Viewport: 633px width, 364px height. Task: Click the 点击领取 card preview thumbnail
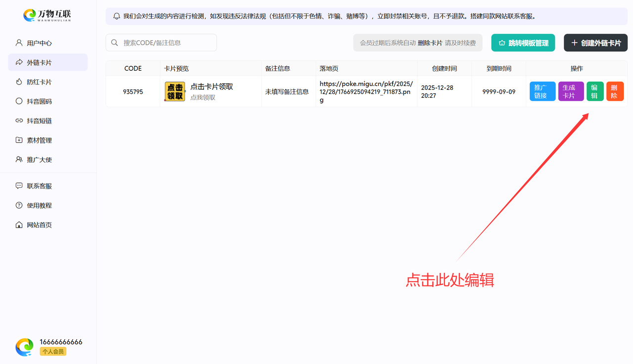(x=175, y=91)
